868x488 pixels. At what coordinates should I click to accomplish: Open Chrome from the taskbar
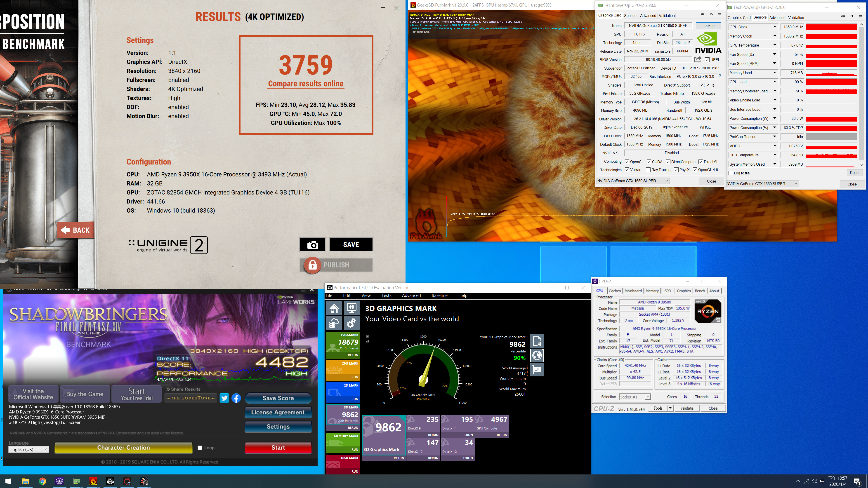tap(42, 481)
